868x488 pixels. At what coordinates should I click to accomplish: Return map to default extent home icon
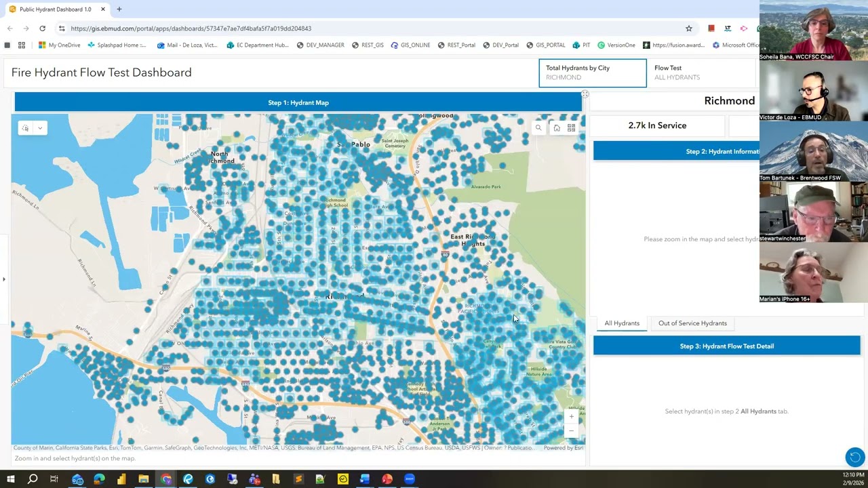pos(557,127)
